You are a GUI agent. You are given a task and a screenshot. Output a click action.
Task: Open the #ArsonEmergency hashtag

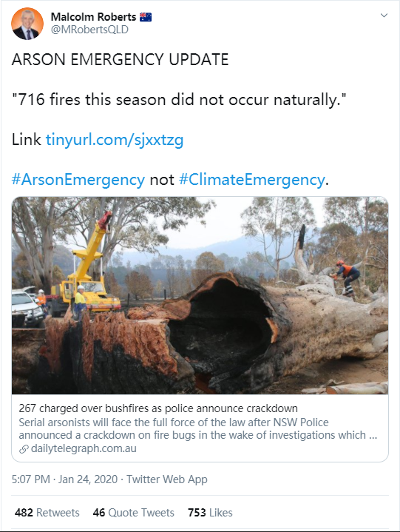point(78,180)
